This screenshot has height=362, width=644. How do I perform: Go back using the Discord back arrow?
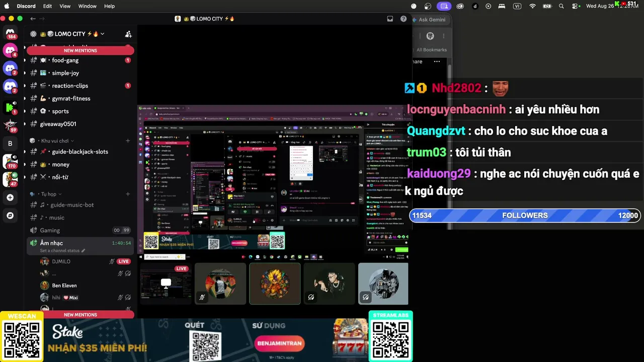coord(33,19)
